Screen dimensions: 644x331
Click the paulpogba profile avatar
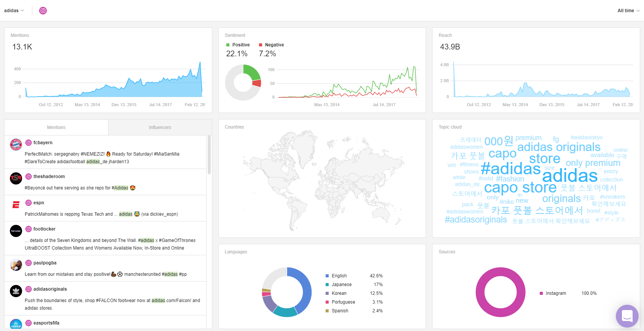pos(16,265)
